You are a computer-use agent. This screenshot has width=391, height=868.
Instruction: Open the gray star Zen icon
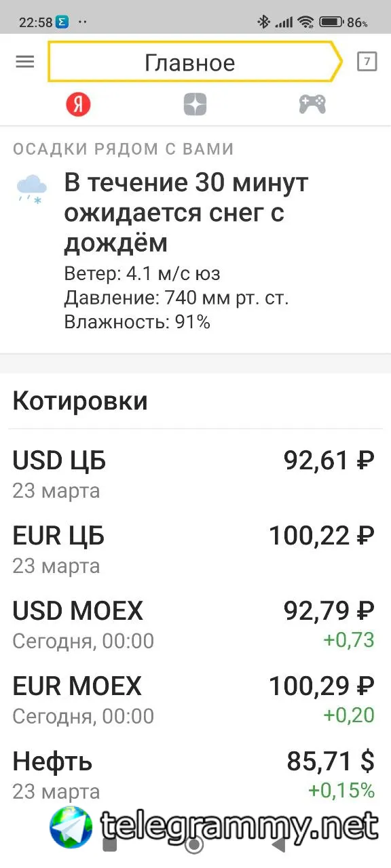point(195,104)
